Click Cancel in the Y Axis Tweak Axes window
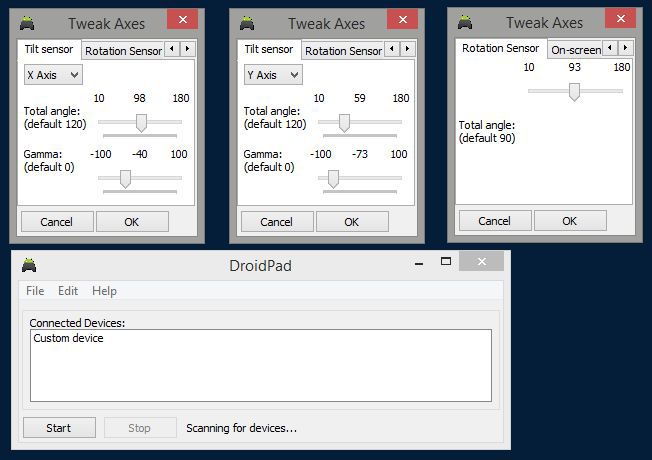652x460 pixels. coord(277,222)
